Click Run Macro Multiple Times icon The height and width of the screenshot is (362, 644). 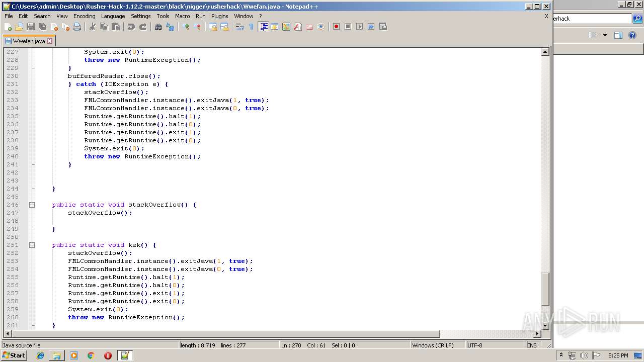pyautogui.click(x=371, y=27)
